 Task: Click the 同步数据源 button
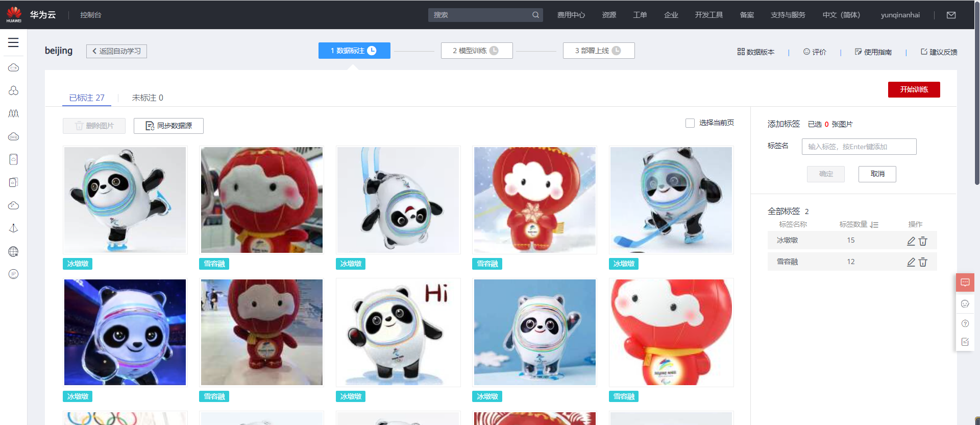tap(168, 126)
